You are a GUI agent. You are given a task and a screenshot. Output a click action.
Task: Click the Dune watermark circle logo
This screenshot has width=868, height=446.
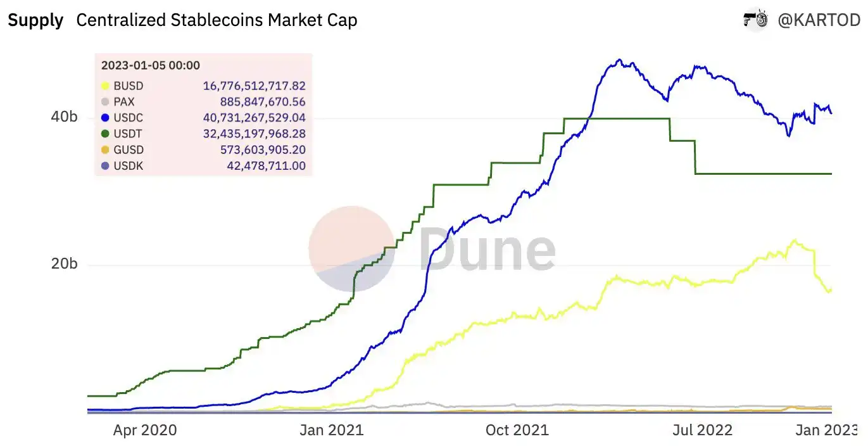(x=352, y=249)
